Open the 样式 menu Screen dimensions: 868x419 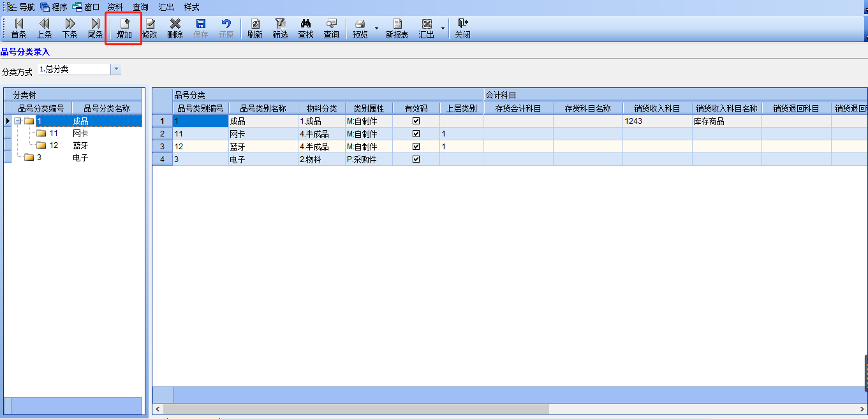tap(192, 7)
